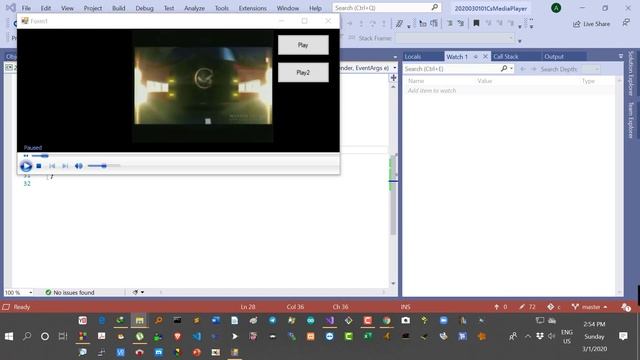
Task: Click the unpushed commits arrow 0 indicator
Action: [500, 307]
